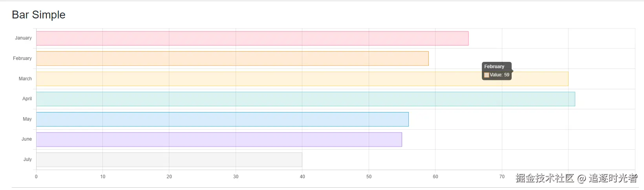This screenshot has height=190, width=644.
Task: Click the pink January bar
Action: pyautogui.click(x=252, y=38)
